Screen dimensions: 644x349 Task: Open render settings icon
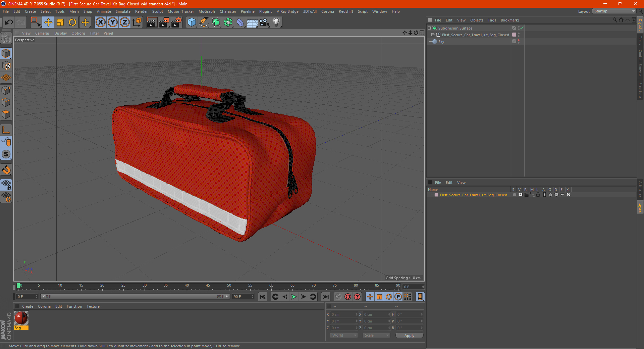(176, 22)
